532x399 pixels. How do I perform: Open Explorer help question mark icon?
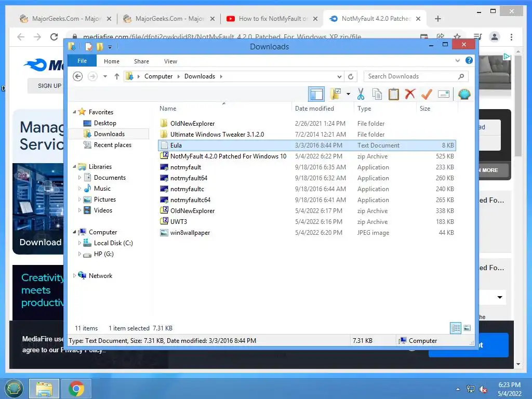pos(469,60)
